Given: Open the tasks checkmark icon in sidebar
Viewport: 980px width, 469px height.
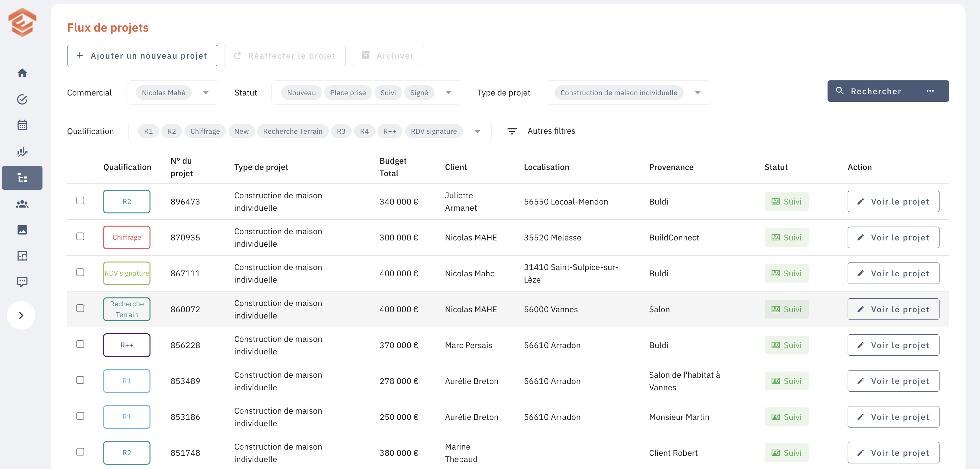Looking at the screenshot, I should (x=22, y=99).
